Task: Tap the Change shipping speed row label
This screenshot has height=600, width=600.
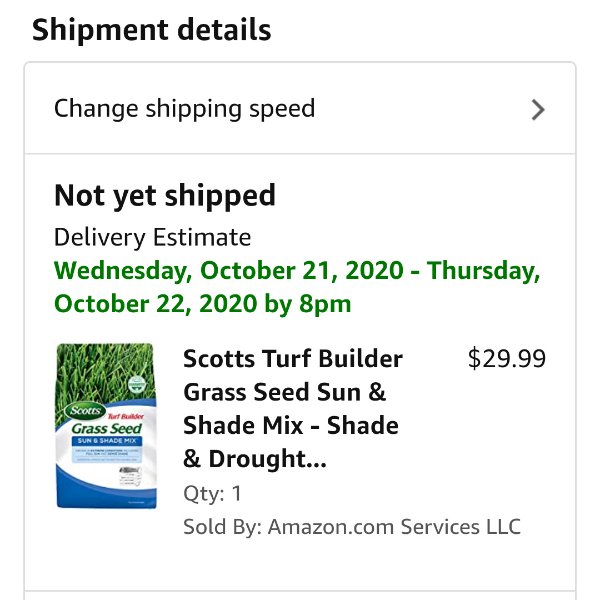Action: point(184,109)
